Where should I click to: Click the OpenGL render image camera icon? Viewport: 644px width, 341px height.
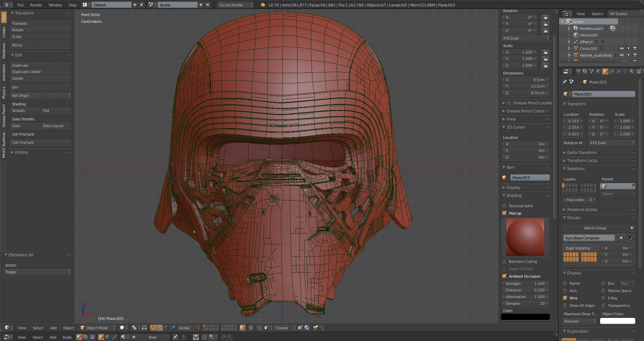[315, 328]
